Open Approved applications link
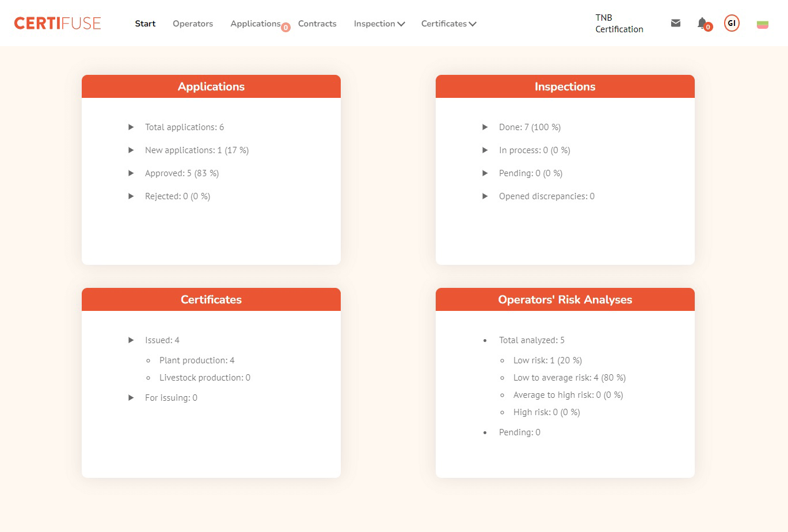The width and height of the screenshot is (788, 532). 181,173
